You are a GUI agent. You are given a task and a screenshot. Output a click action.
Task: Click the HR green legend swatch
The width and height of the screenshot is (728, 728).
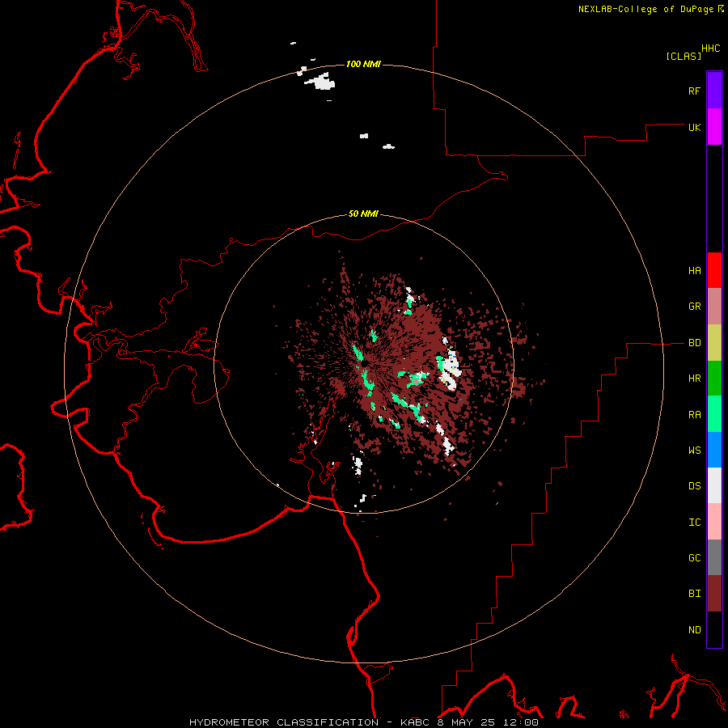click(x=714, y=379)
